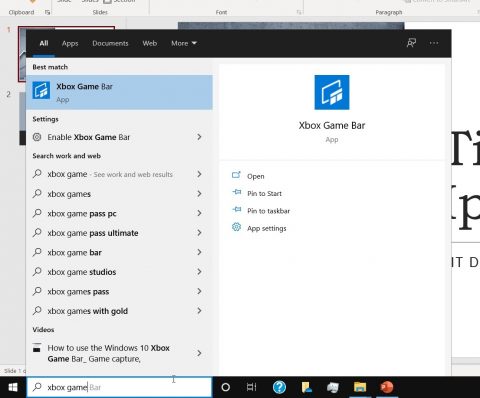
Task: Open PowerPoint Clipboard group dialog launcher
Action: [47, 12]
